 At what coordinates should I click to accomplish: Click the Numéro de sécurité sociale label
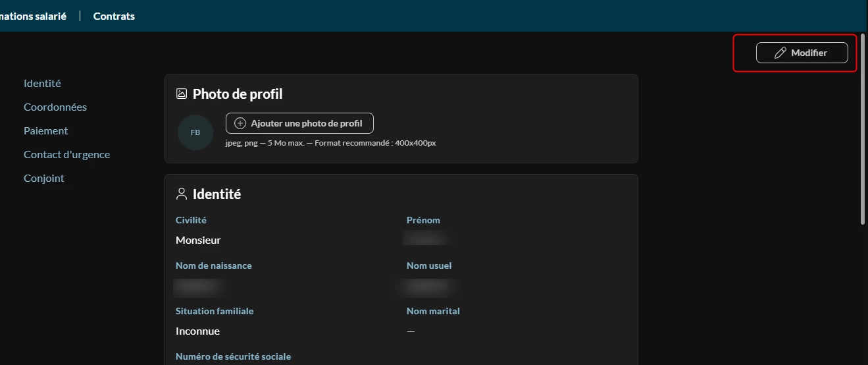click(233, 356)
